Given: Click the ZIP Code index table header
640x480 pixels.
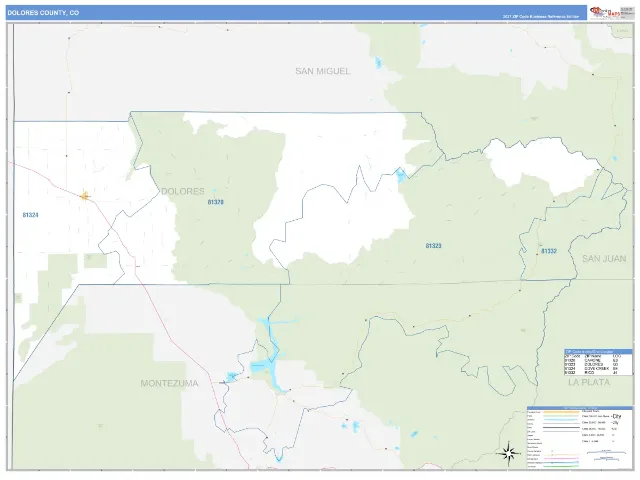Looking at the screenshot, I should (x=598, y=351).
